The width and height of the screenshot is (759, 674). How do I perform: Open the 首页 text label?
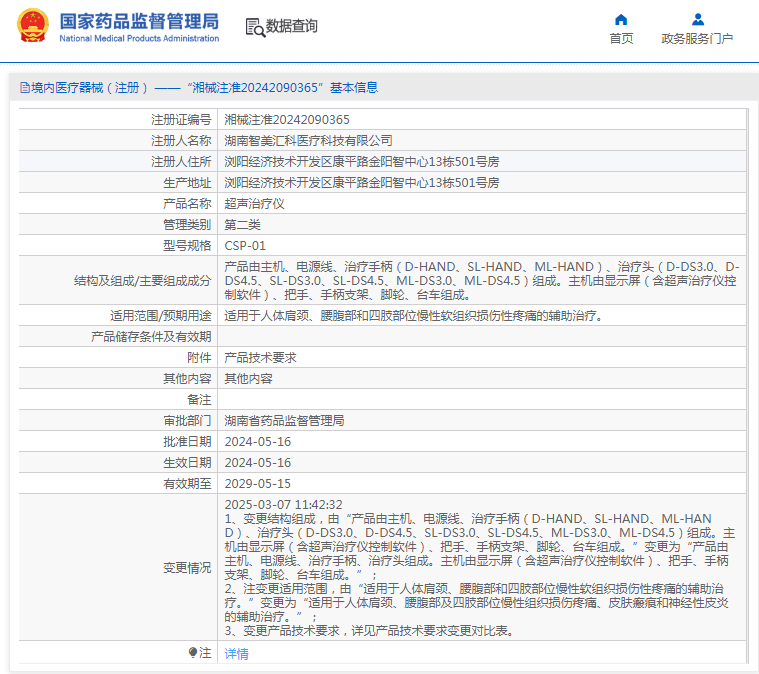(621, 39)
